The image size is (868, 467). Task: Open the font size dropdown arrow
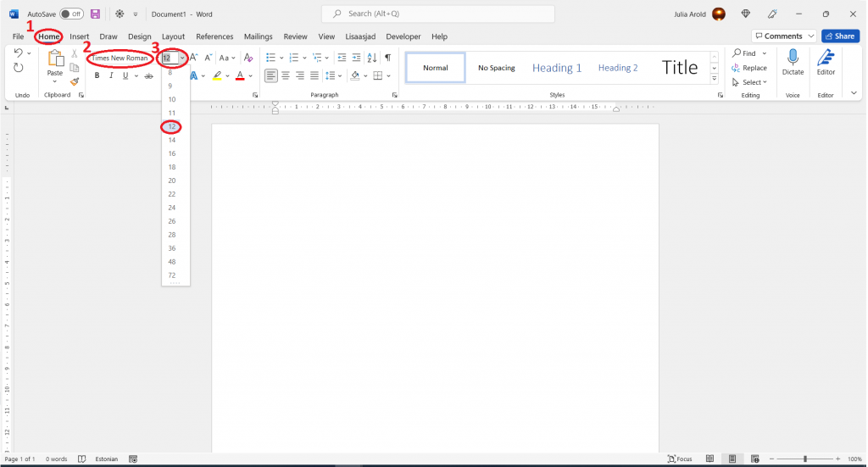click(x=182, y=58)
